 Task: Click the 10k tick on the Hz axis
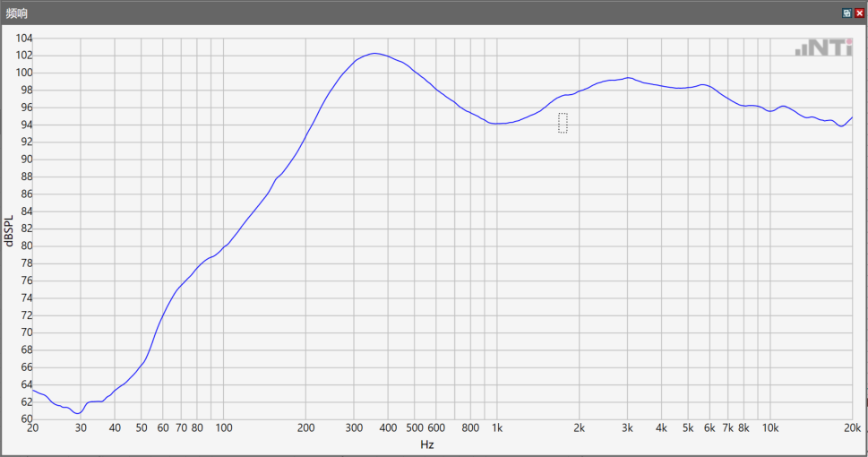click(x=770, y=428)
